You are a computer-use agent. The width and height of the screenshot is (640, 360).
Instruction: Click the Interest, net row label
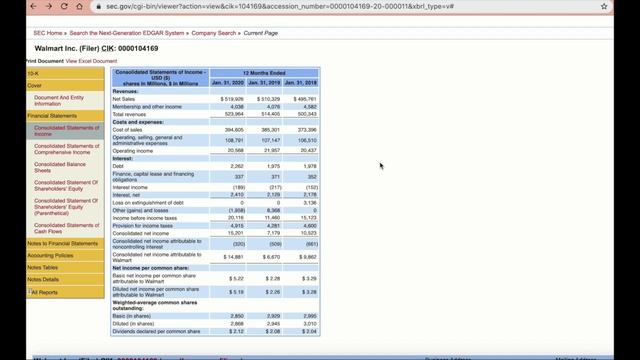126,195
